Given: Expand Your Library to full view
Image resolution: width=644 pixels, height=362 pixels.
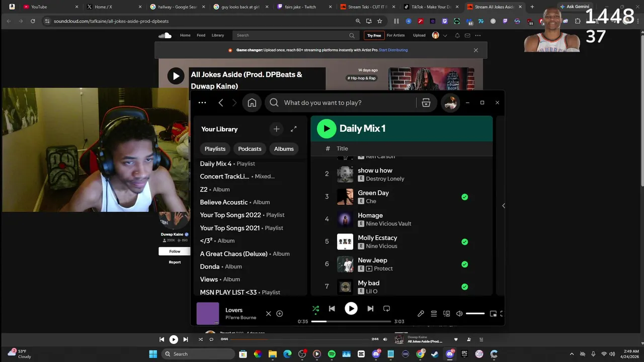Looking at the screenshot, I should pos(294,129).
